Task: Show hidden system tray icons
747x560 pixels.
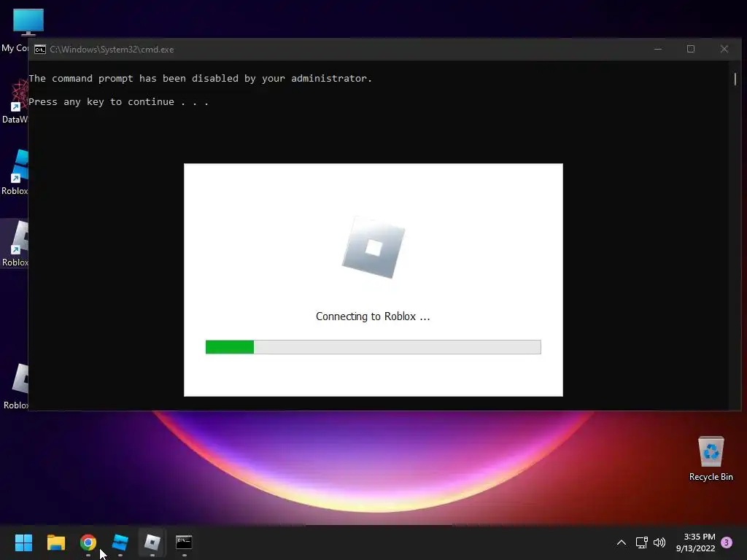Action: point(622,542)
